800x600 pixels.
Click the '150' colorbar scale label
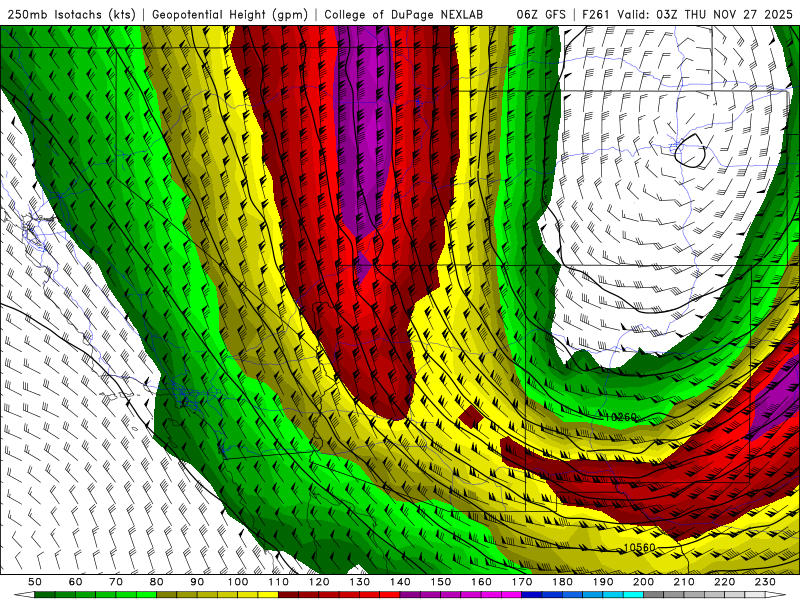441,582
